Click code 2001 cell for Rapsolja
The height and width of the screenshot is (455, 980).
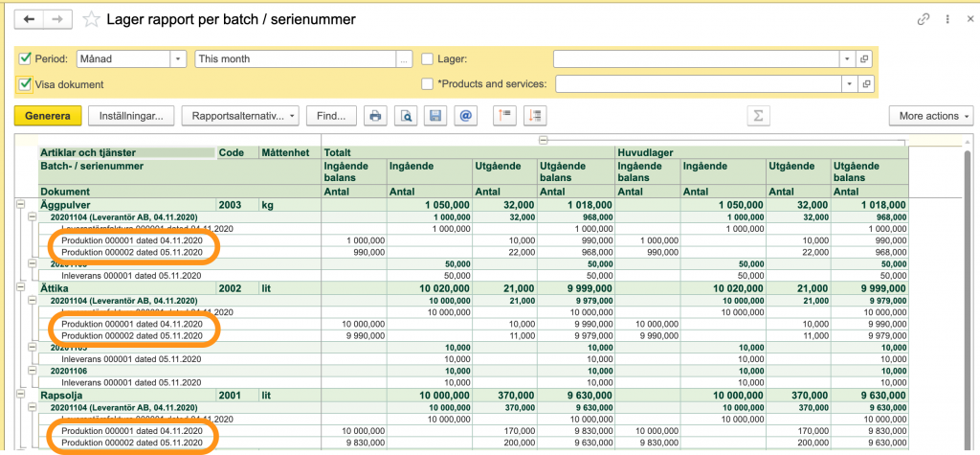pos(238,395)
